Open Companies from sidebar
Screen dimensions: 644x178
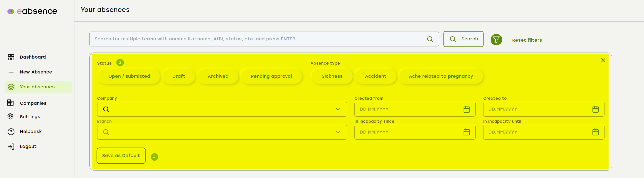click(x=33, y=103)
